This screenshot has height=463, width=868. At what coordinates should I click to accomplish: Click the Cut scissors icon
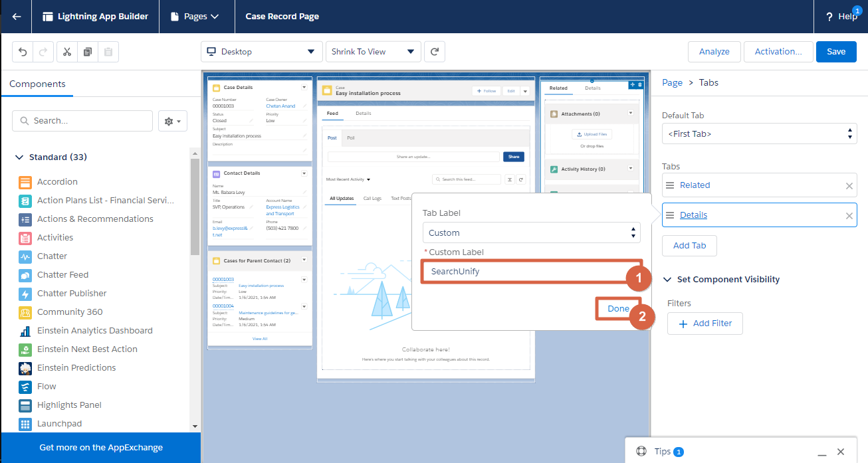66,52
